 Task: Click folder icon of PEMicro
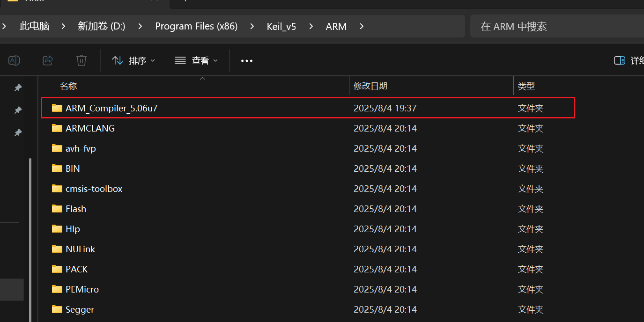57,289
